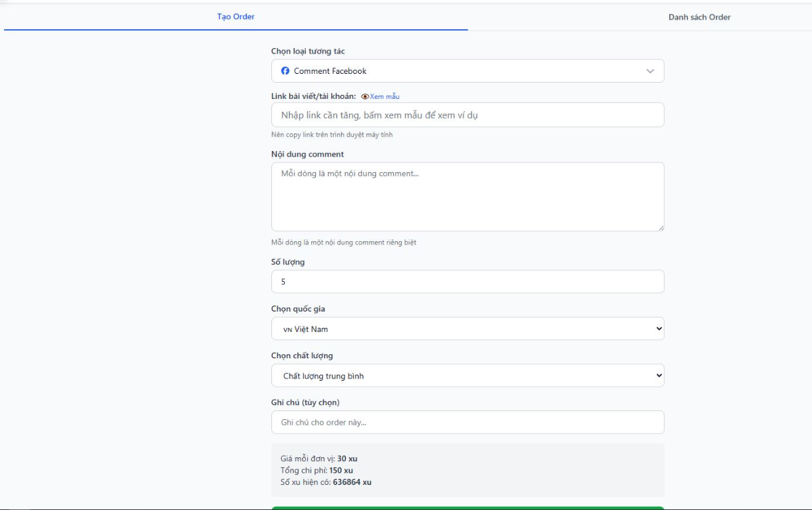Click the 'Số xu hiện có: 636864 xu' line
The width and height of the screenshot is (812, 510).
point(326,482)
